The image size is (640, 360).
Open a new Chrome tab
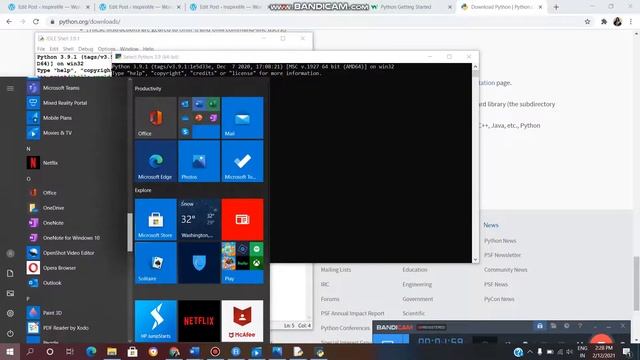coord(556,7)
